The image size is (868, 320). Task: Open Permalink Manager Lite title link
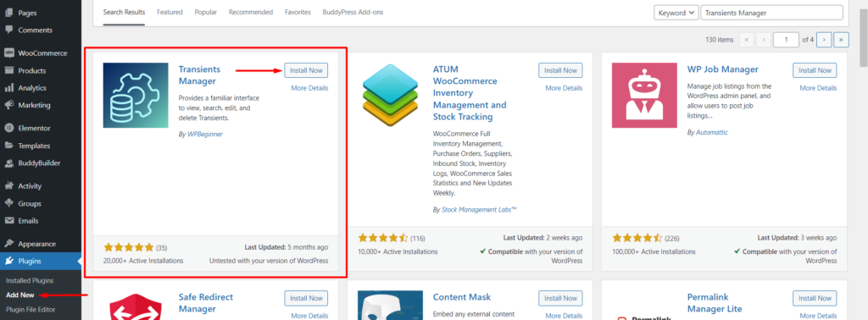(715, 303)
